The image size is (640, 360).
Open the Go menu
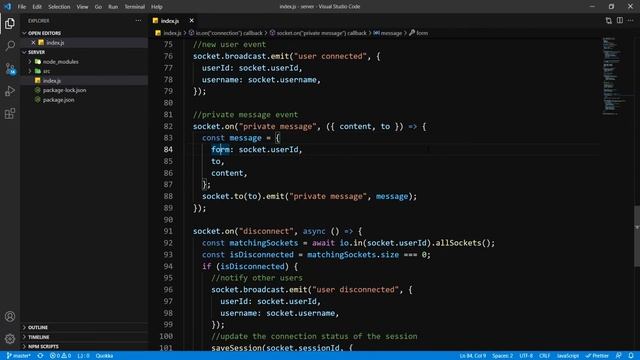[x=98, y=7]
